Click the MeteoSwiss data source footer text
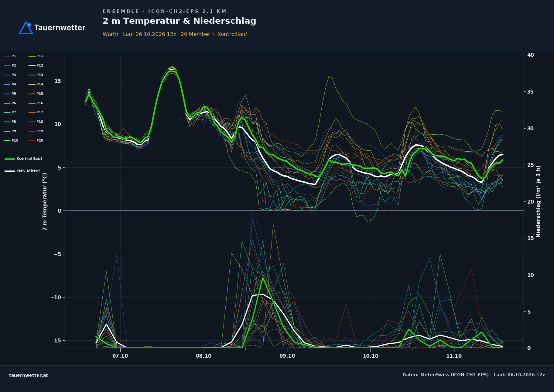The width and height of the screenshot is (554, 392). point(474,375)
